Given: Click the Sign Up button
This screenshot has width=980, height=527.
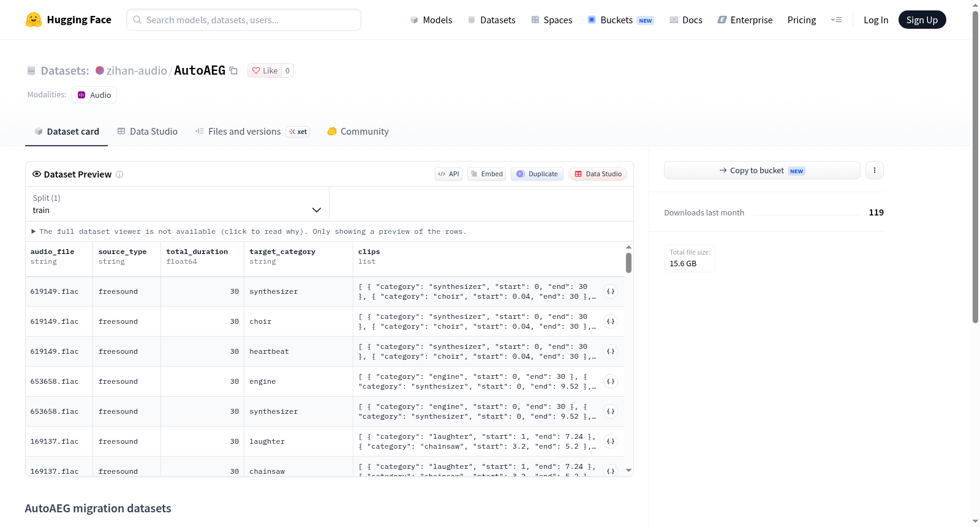Looking at the screenshot, I should (922, 20).
